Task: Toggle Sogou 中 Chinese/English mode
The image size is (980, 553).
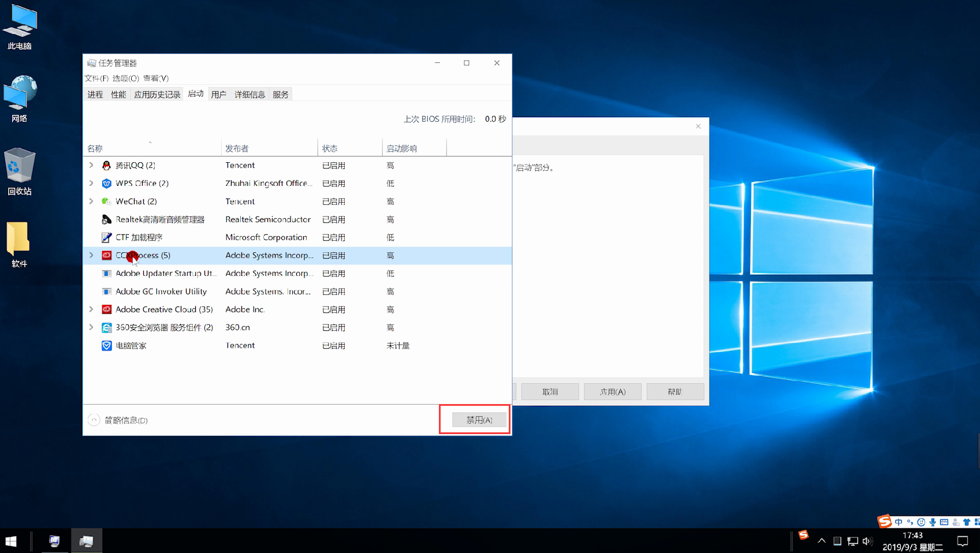Action: point(899,522)
